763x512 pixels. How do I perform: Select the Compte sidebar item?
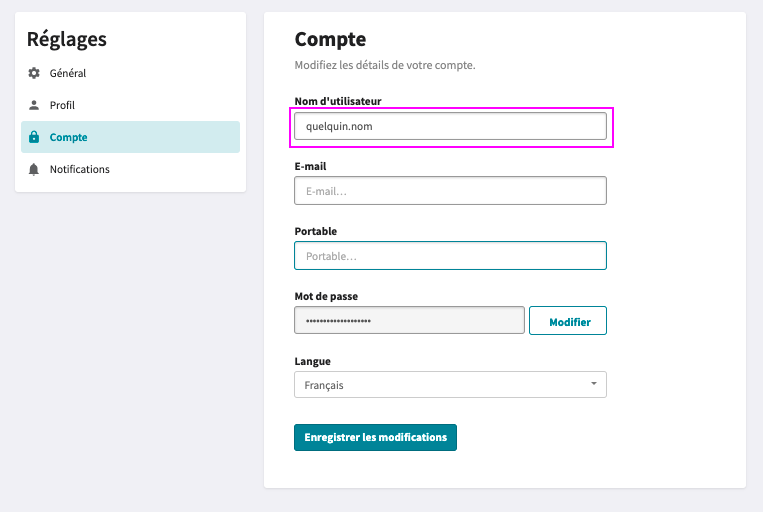click(130, 137)
